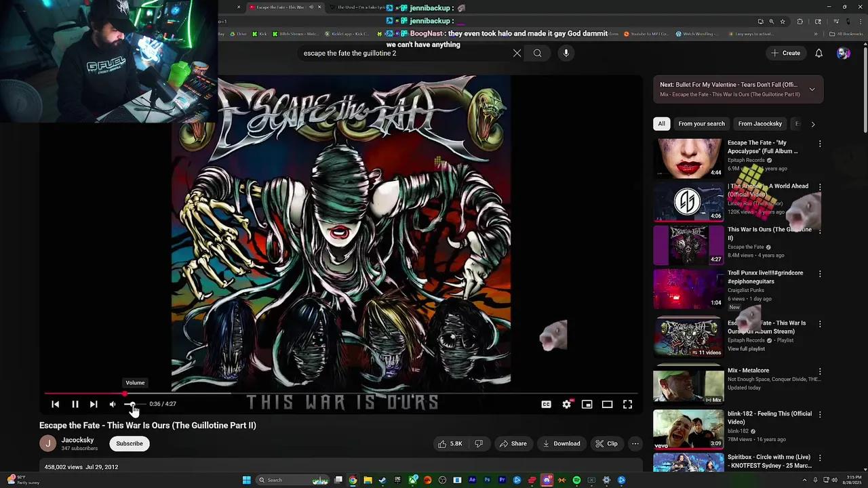Select From your search chip

(701, 123)
